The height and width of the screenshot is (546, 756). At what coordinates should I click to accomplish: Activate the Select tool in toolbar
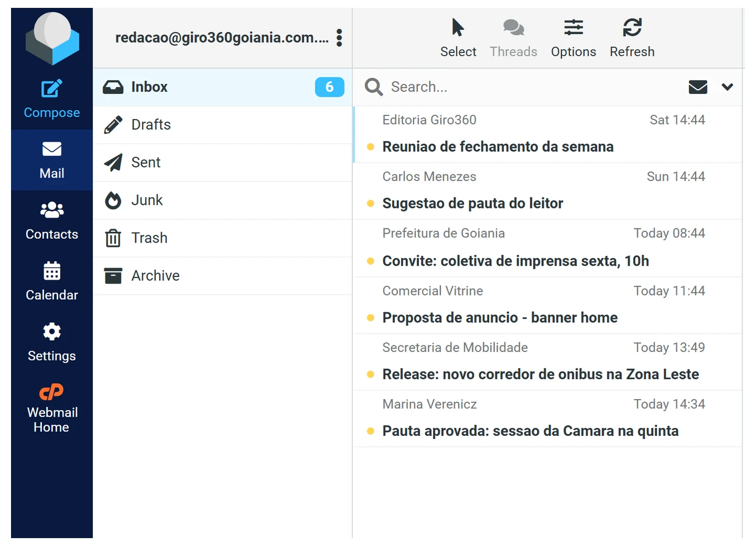pyautogui.click(x=458, y=38)
